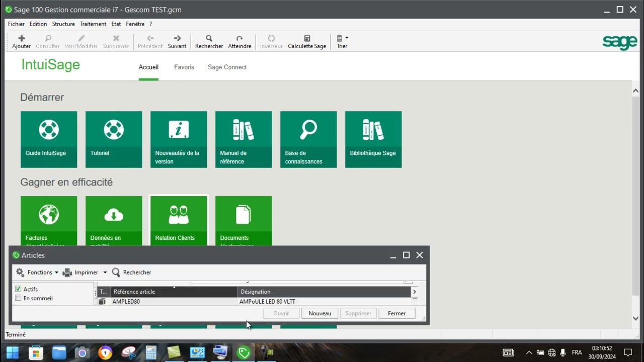Click the Voir/Modifier pencil icon
Screen dimensions: 644x362
(82, 38)
